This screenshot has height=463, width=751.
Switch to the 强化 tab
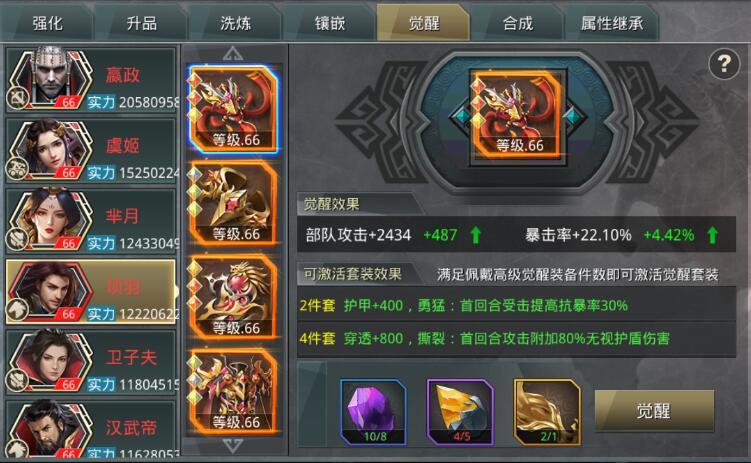tap(47, 23)
